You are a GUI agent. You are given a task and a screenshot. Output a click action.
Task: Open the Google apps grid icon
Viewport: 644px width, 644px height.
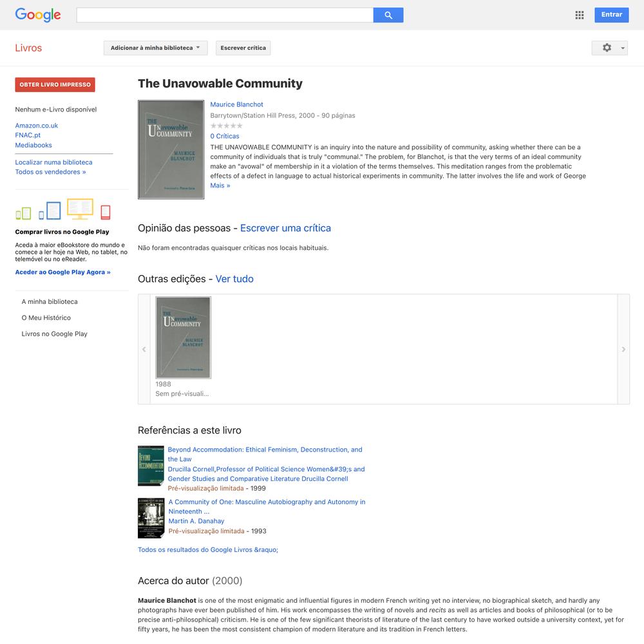tap(579, 15)
